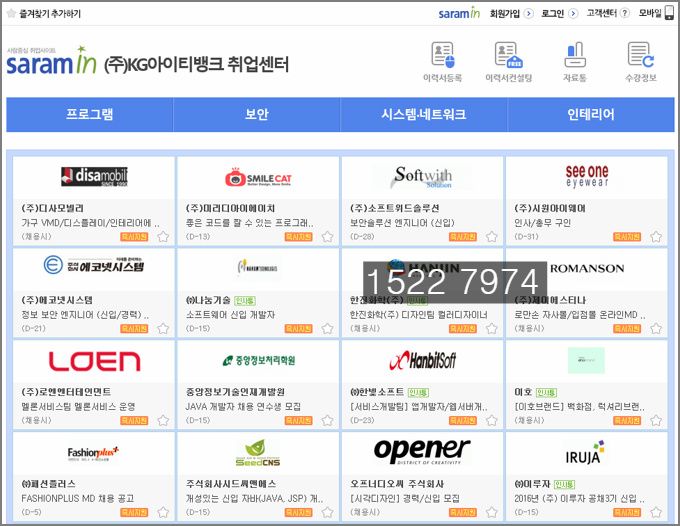Open FASHIONPLUS MD 채용 공고 posting

(78, 499)
